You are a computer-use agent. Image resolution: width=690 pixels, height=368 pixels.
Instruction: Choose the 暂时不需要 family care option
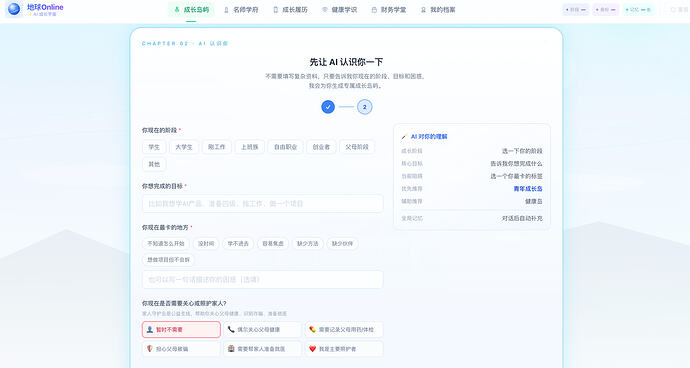pyautogui.click(x=181, y=330)
